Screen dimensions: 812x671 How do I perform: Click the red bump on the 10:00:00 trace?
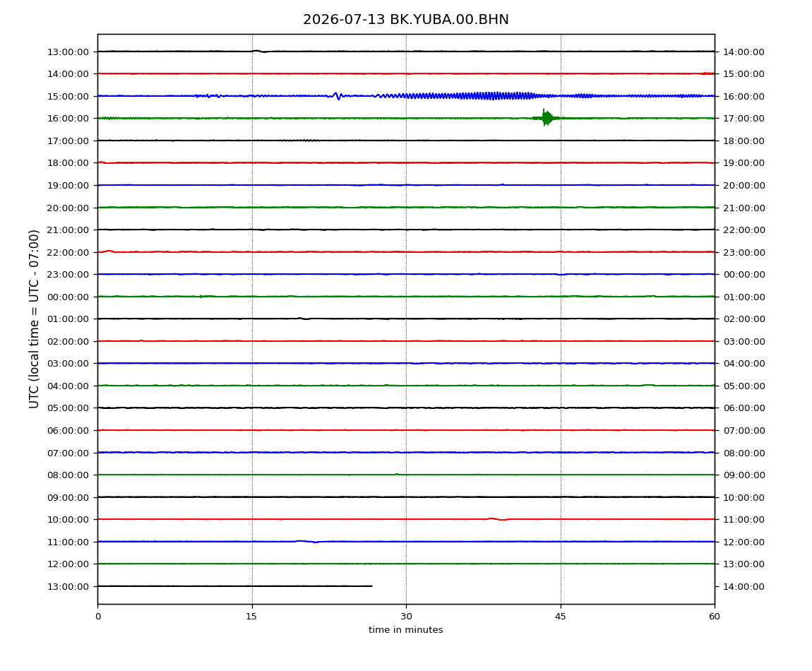(x=497, y=518)
